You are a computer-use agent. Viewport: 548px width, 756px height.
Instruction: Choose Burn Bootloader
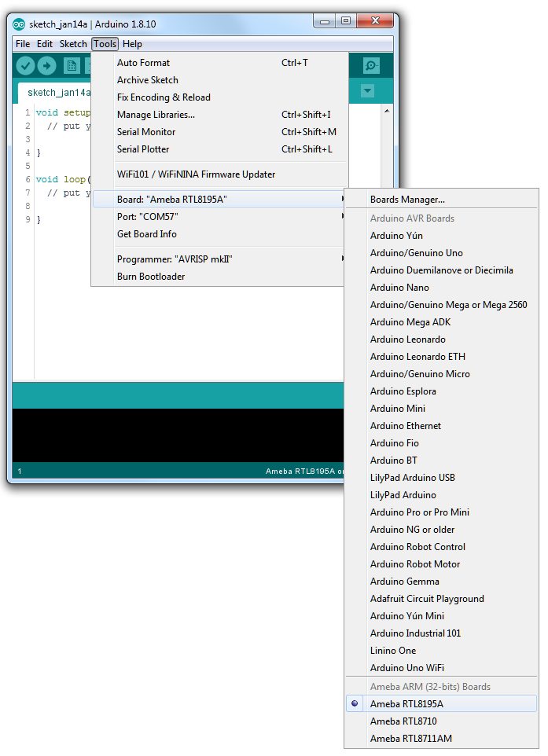(x=219, y=277)
